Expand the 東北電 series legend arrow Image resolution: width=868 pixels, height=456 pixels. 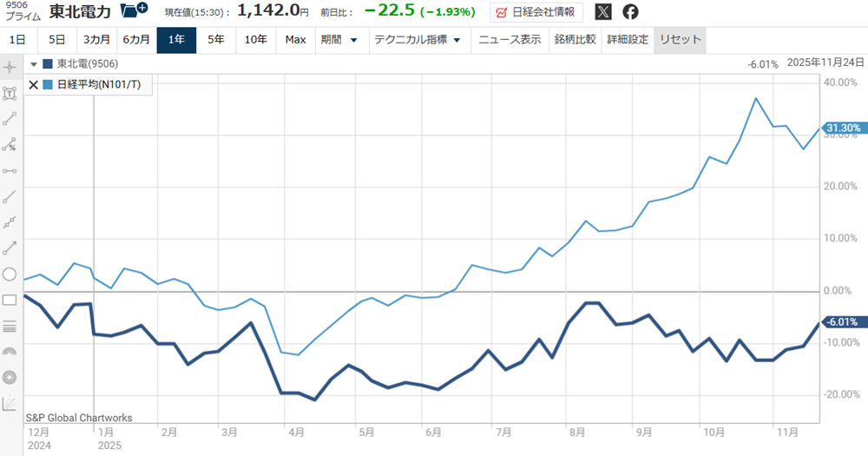point(34,64)
